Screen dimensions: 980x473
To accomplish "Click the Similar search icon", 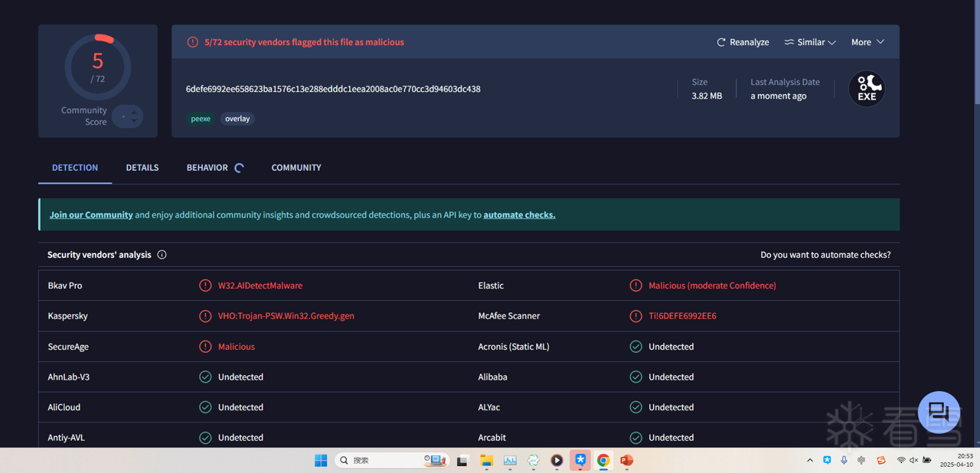I will pos(789,42).
